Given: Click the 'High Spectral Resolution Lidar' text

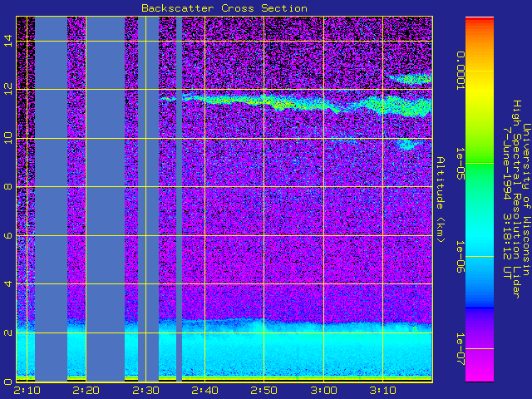Looking at the screenshot, I should [517, 199].
